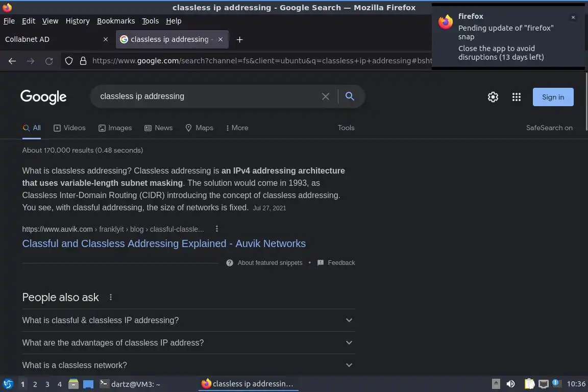588x392 pixels.
Task: Open the View menu
Action: pyautogui.click(x=50, y=21)
